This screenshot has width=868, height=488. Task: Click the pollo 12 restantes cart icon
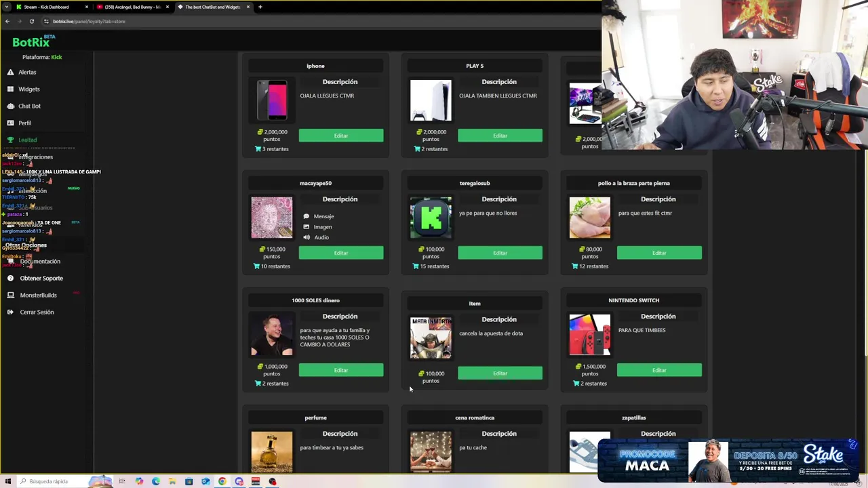[574, 266]
